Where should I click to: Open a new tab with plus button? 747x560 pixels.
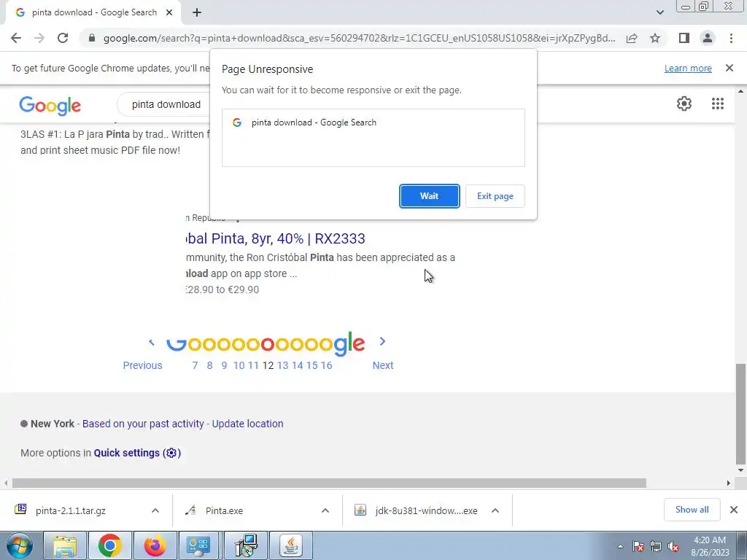pos(197,12)
